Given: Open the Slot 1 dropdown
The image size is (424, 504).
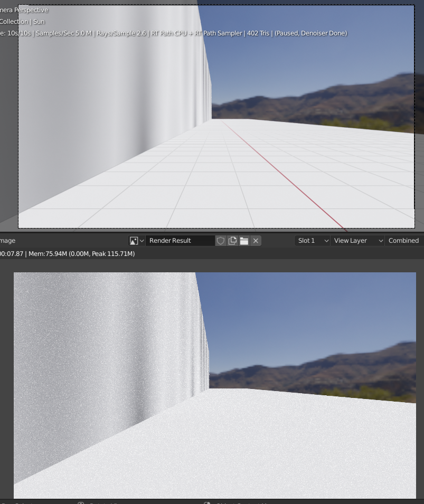Looking at the screenshot, I should click(x=313, y=241).
